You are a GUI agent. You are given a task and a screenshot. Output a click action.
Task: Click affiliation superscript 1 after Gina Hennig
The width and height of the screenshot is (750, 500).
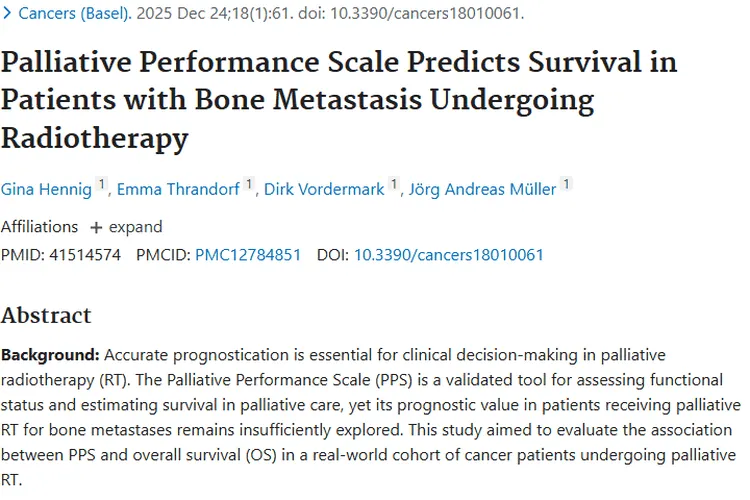pos(102,185)
